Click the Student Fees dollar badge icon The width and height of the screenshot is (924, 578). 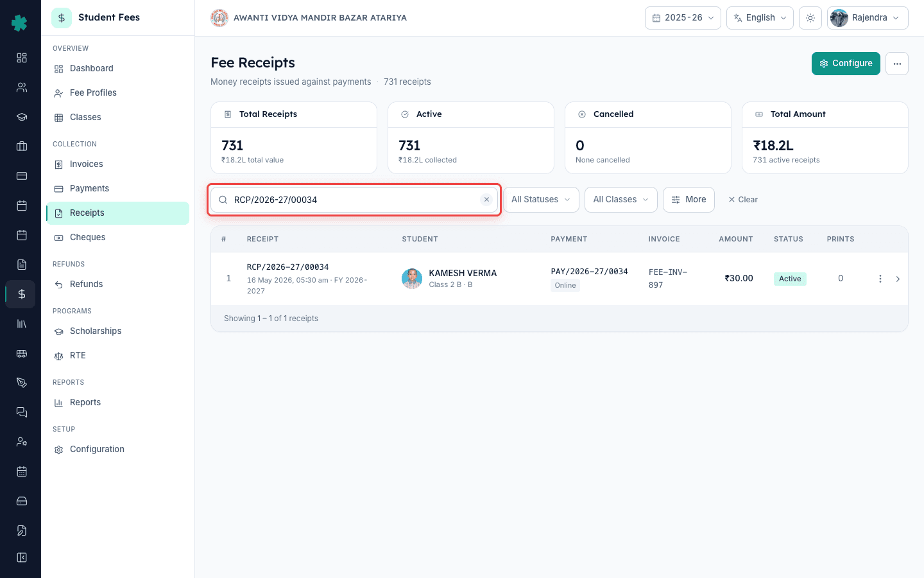pos(62,18)
